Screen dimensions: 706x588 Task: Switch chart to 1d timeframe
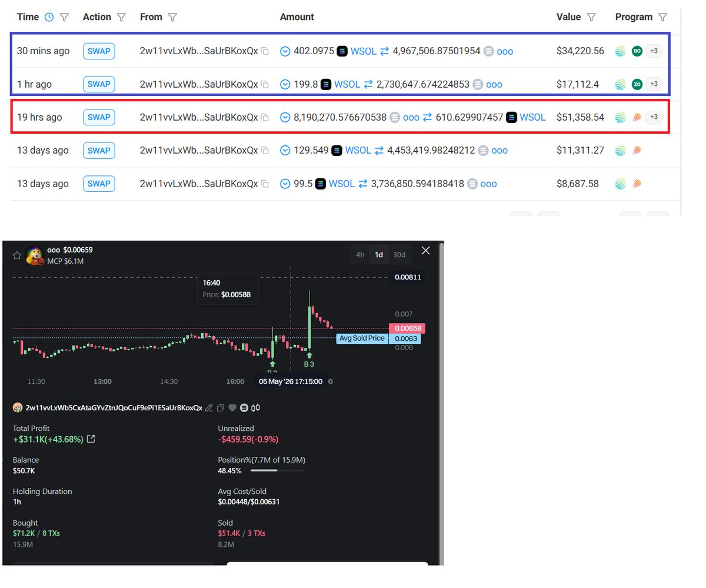[379, 255]
